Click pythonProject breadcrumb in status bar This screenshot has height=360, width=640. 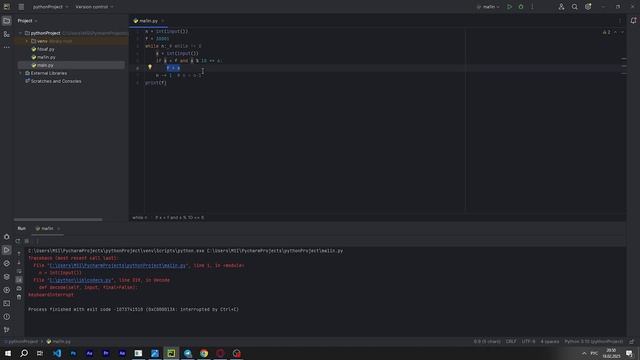[x=23, y=342]
